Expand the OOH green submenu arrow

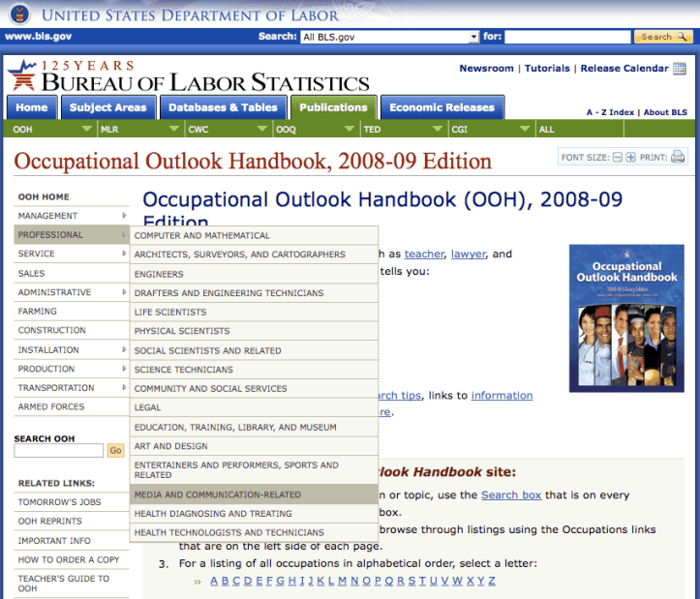[x=86, y=129]
